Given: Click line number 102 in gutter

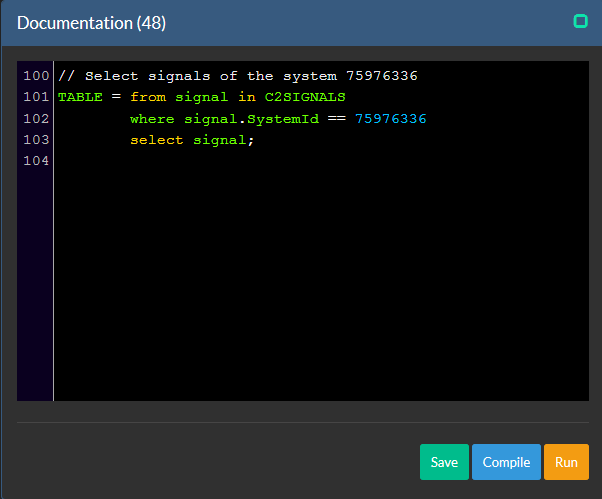Looking at the screenshot, I should pyautogui.click(x=35, y=119).
